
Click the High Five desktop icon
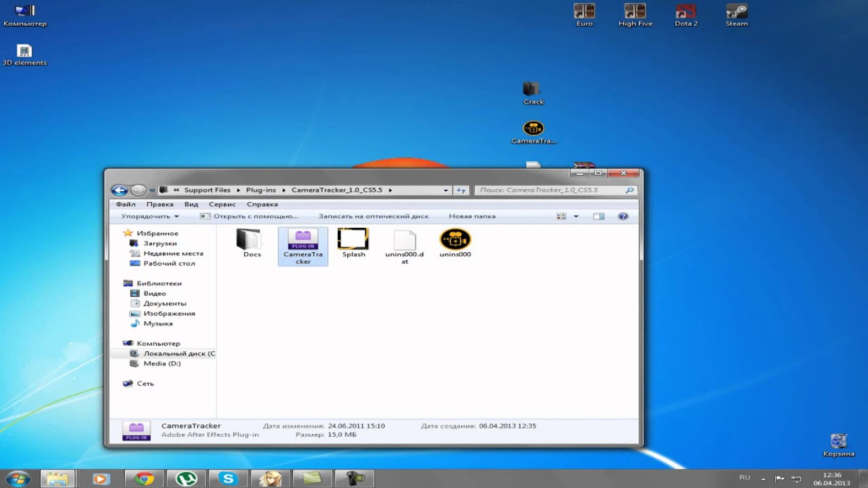tap(635, 15)
